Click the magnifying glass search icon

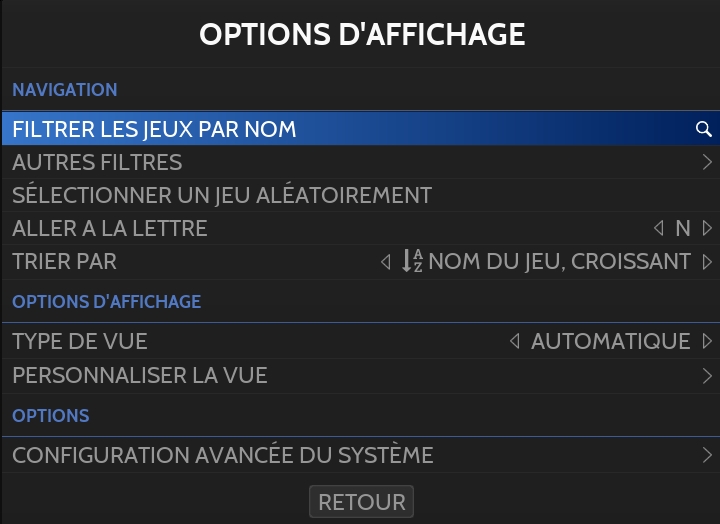(x=703, y=129)
